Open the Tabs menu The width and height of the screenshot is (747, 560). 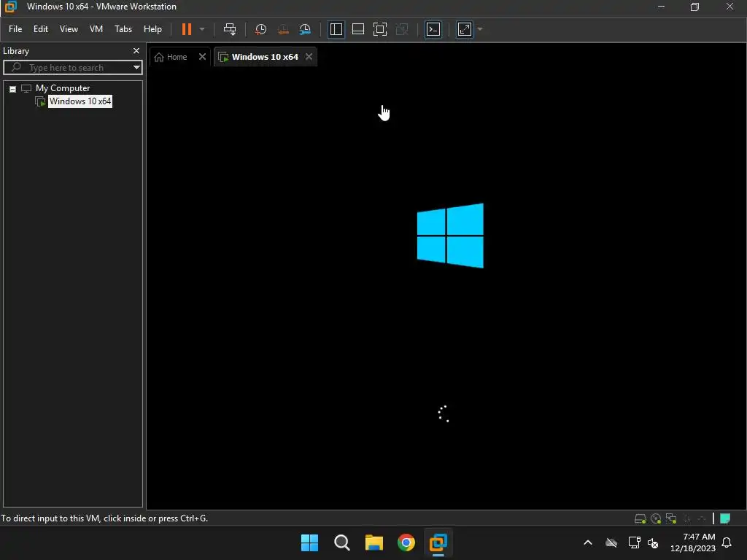tap(123, 29)
